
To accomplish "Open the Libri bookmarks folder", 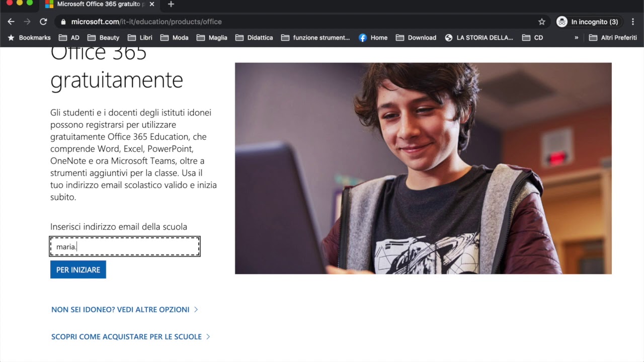I will 140,38.
